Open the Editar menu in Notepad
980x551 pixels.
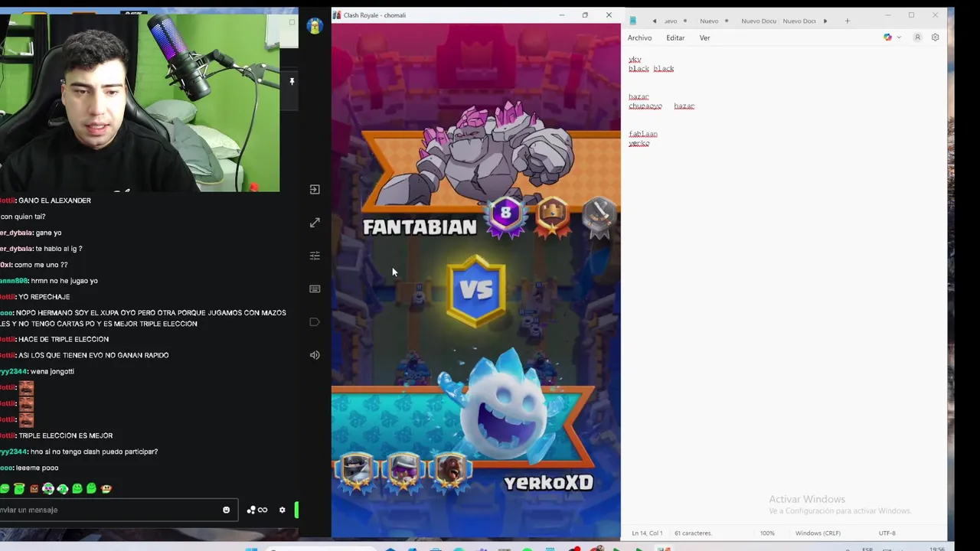(675, 37)
